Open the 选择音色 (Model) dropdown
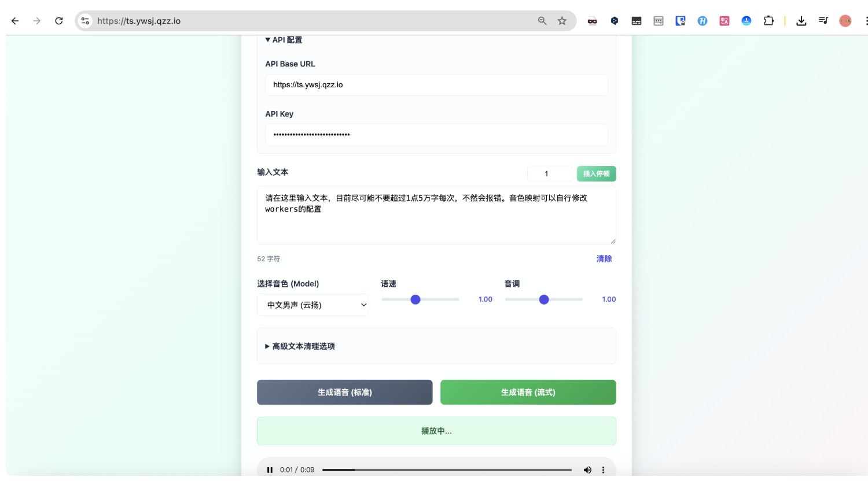This screenshot has height=481, width=868. tap(312, 305)
